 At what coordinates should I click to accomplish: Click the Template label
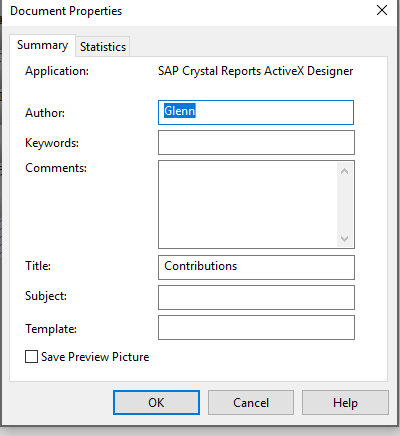pos(51,329)
